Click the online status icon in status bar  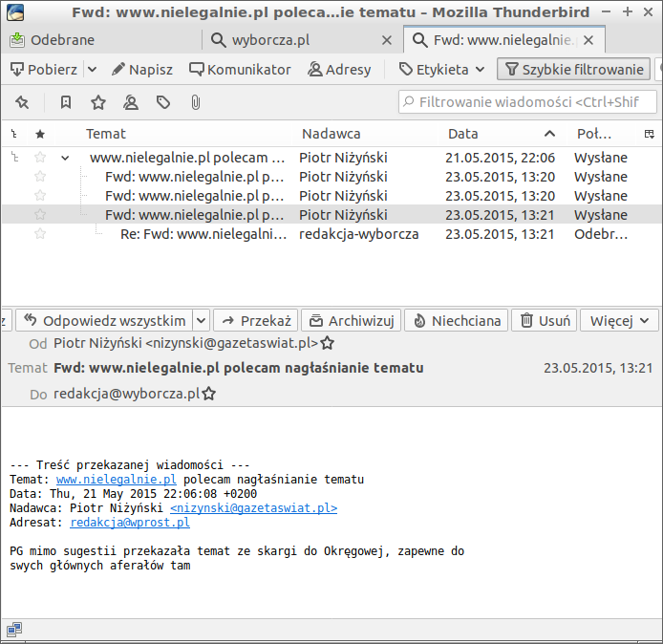tap(14, 630)
